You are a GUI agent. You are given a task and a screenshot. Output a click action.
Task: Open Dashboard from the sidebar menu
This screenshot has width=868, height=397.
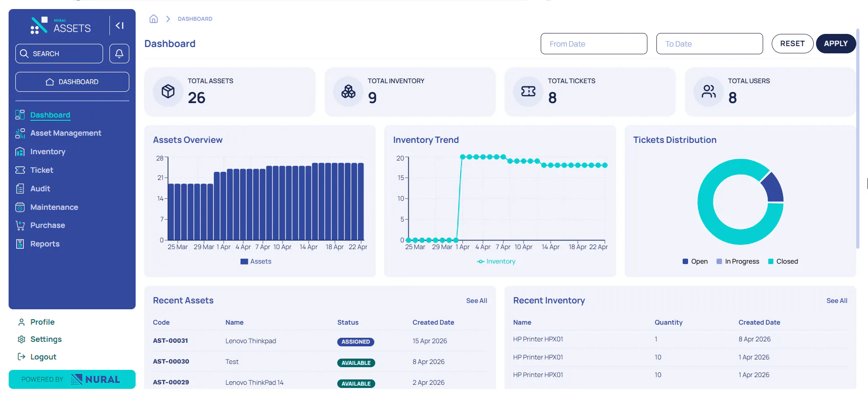pyautogui.click(x=50, y=115)
